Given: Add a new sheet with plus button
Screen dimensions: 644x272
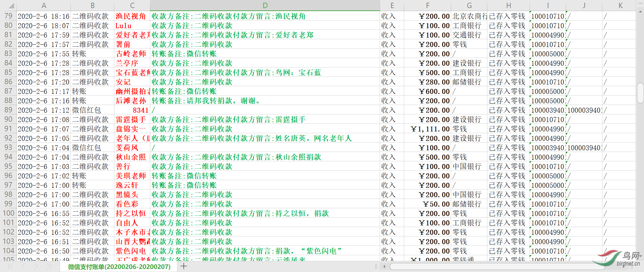Looking at the screenshot, I should click(183, 266).
